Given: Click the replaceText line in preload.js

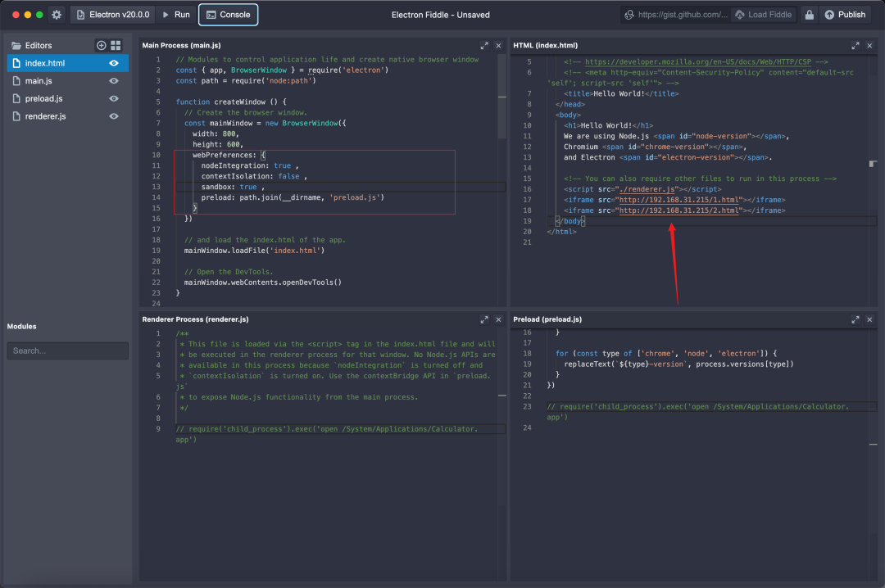Looking at the screenshot, I should tap(678, 364).
